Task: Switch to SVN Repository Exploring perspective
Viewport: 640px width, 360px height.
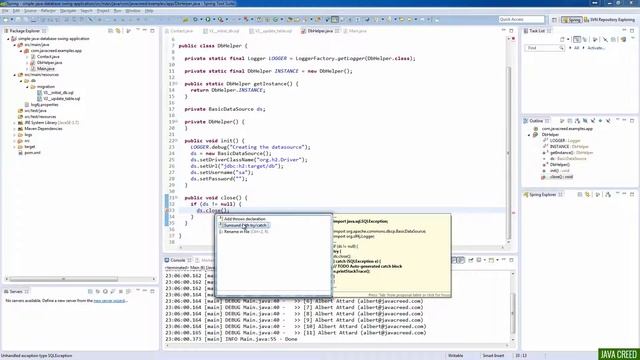Action: 609,20
